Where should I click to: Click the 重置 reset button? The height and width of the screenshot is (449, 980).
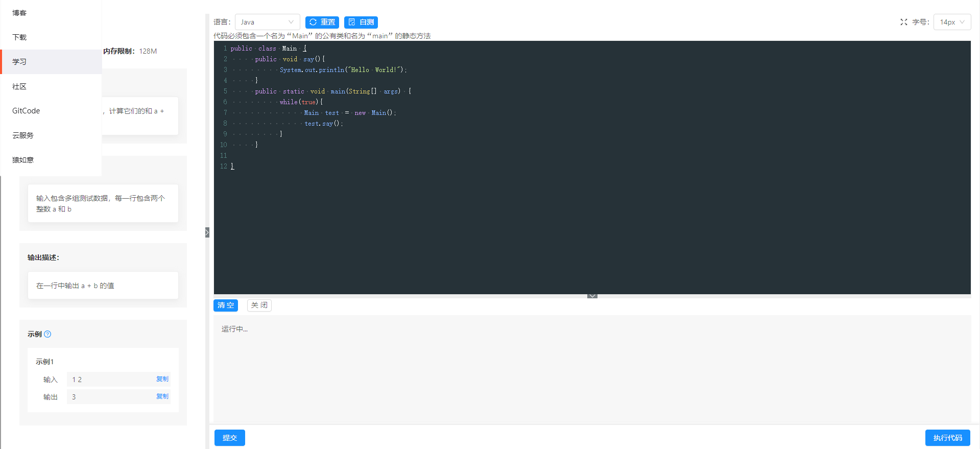[x=322, y=22]
